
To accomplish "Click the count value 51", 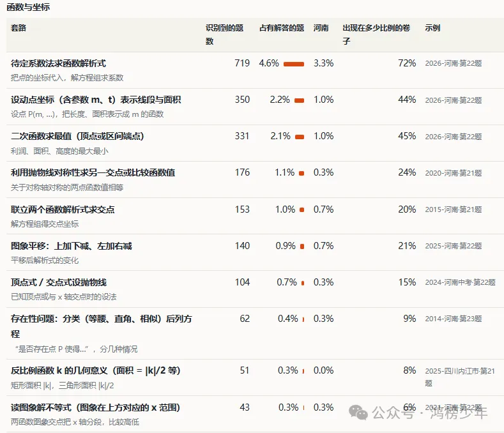I will pyautogui.click(x=245, y=370).
